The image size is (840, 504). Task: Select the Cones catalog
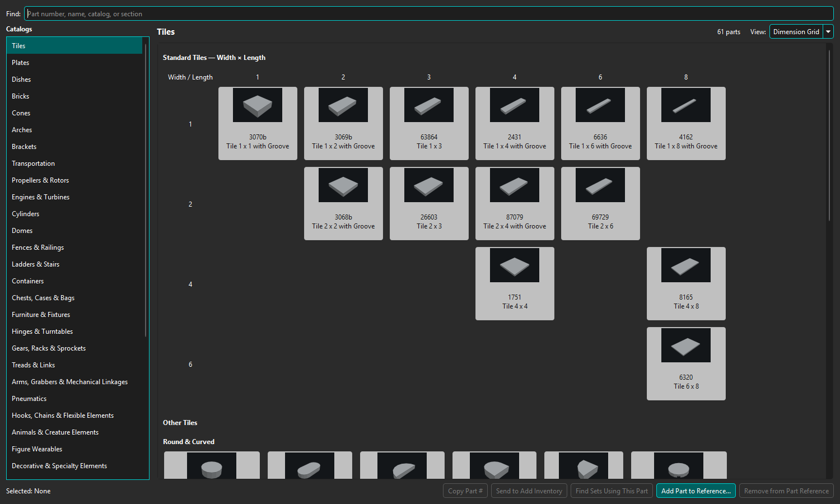(x=74, y=113)
